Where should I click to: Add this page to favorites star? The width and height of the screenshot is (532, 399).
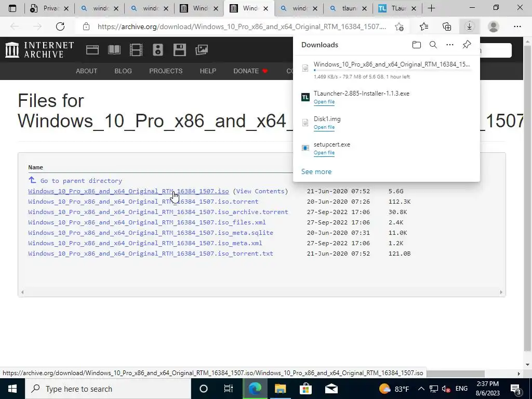click(x=400, y=26)
